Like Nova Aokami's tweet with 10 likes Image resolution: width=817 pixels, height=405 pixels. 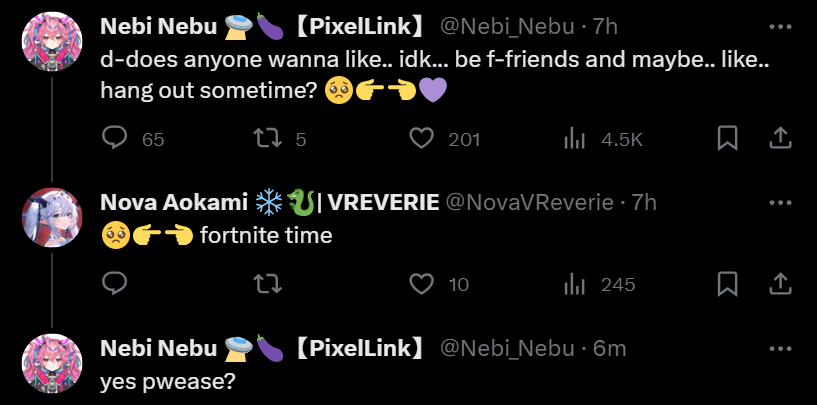click(x=423, y=285)
